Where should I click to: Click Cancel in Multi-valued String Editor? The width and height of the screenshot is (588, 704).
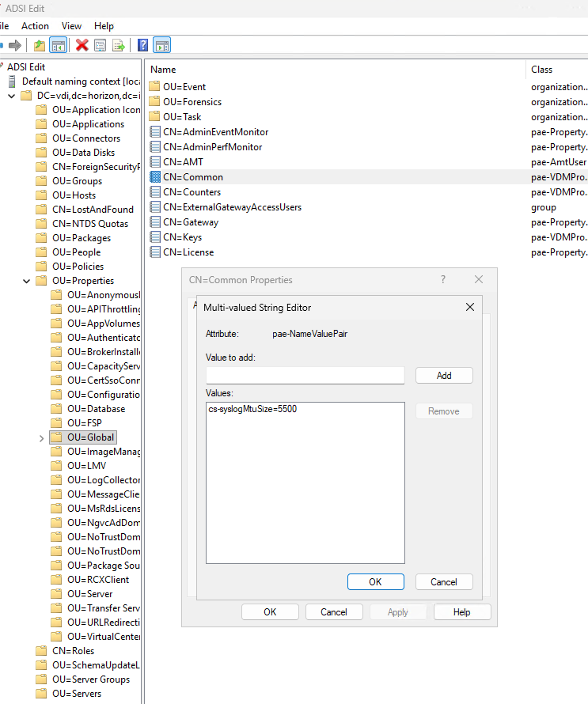(x=444, y=582)
